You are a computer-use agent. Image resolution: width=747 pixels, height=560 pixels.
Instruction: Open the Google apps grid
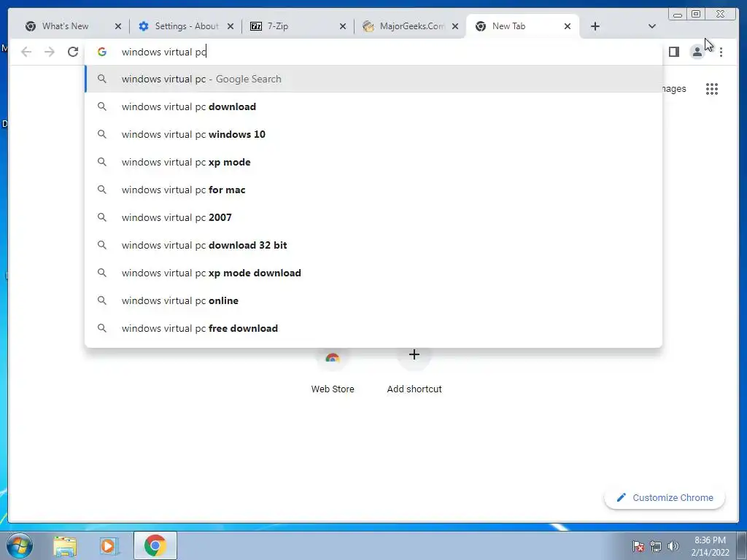click(x=712, y=89)
